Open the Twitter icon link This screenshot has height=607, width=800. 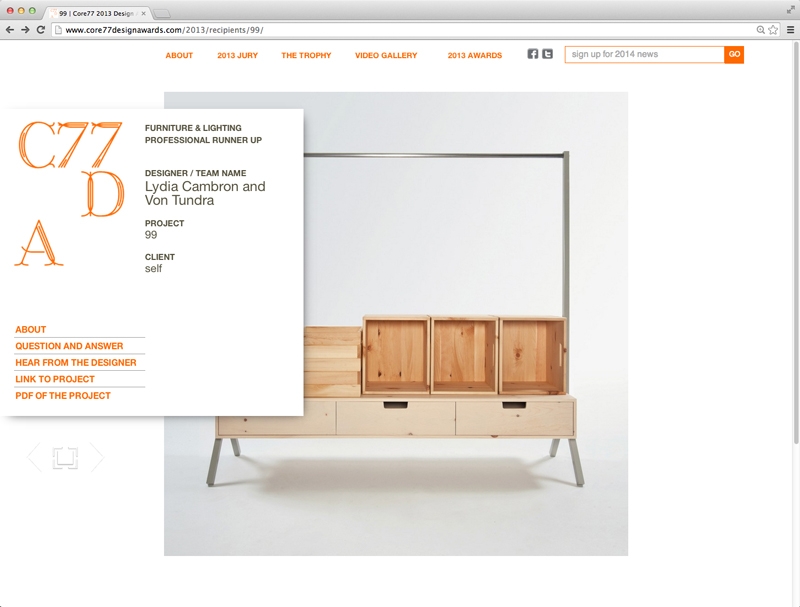click(547, 54)
